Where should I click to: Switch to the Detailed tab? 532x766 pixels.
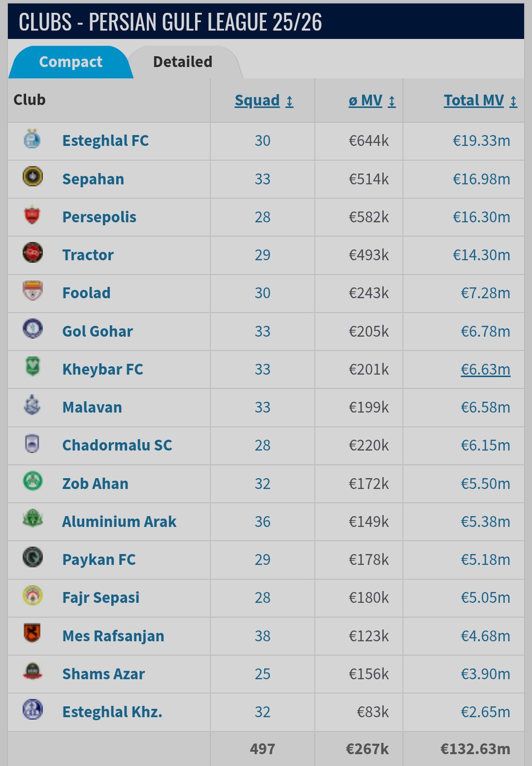pos(183,62)
